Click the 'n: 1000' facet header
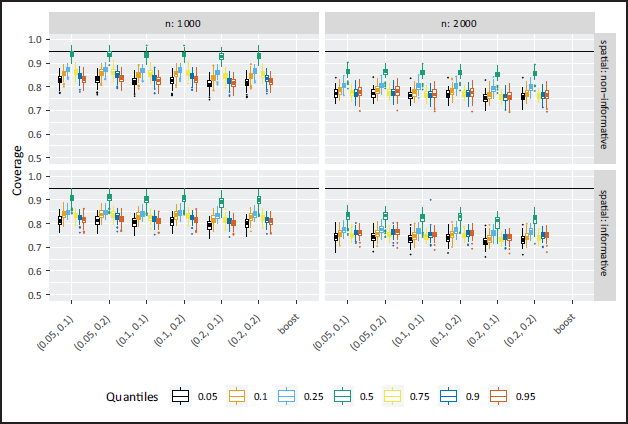Viewport: 628px width, 424px height. (184, 23)
